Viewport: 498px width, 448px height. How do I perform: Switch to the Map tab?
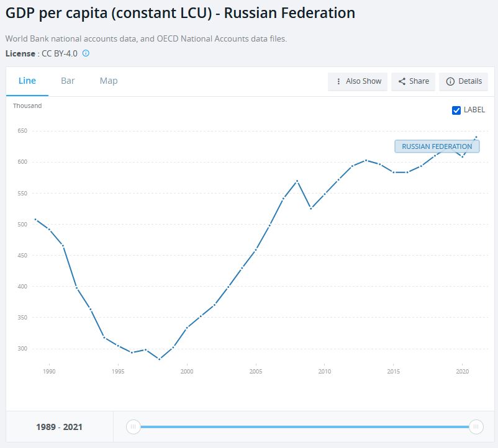[109, 81]
